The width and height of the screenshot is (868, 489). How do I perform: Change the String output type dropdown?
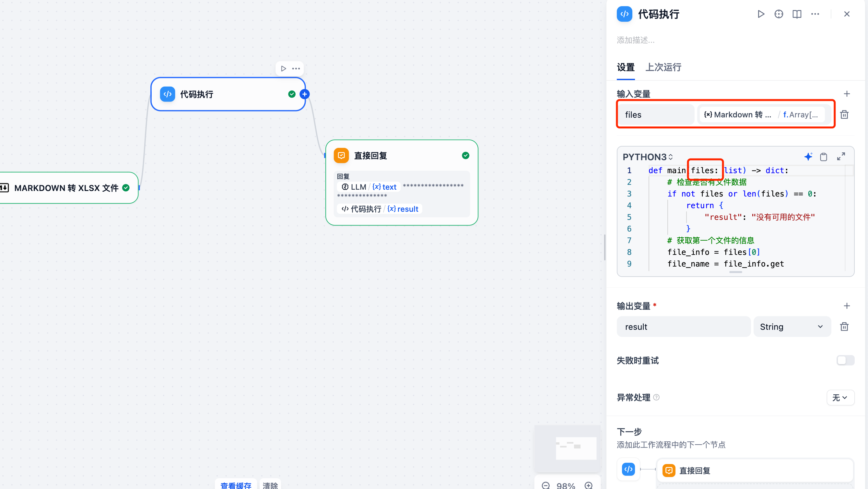[792, 326]
